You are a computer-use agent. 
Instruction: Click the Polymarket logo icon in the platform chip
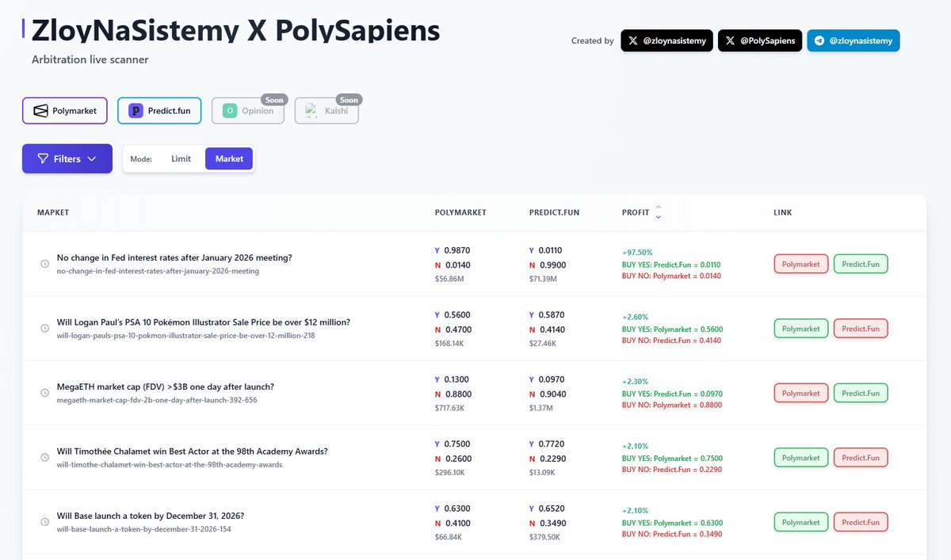pyautogui.click(x=40, y=111)
